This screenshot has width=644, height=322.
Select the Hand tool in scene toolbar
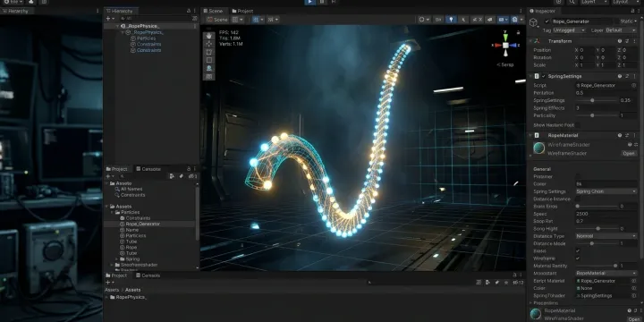[x=209, y=36]
